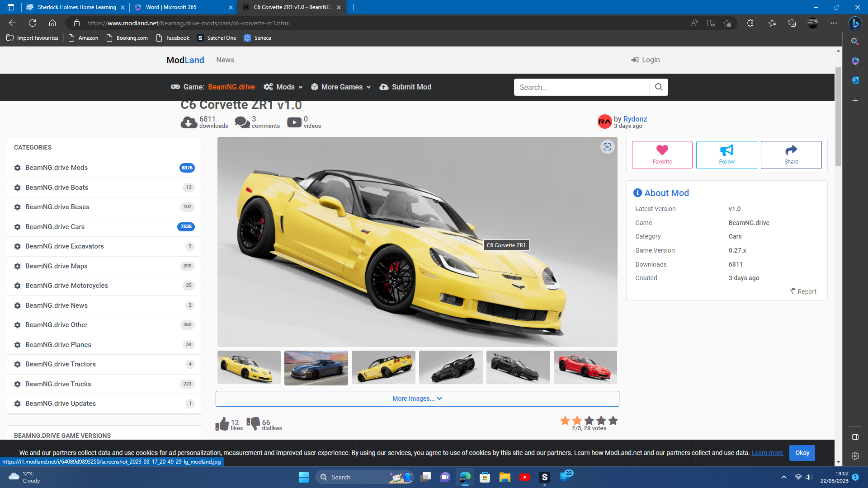The width and height of the screenshot is (868, 488).
Task: Open browser extensions puzzle icon
Action: coord(750,23)
